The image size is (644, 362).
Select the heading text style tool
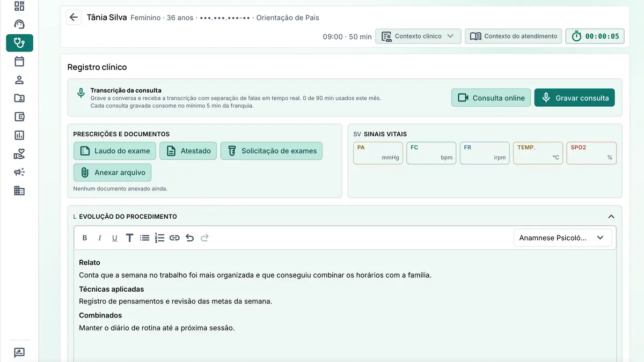click(x=129, y=238)
